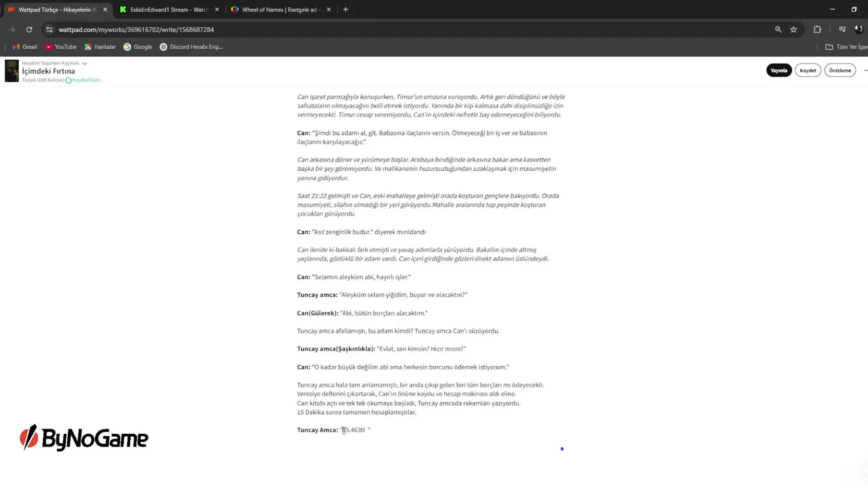Minimize the browser window

pyautogui.click(x=832, y=9)
